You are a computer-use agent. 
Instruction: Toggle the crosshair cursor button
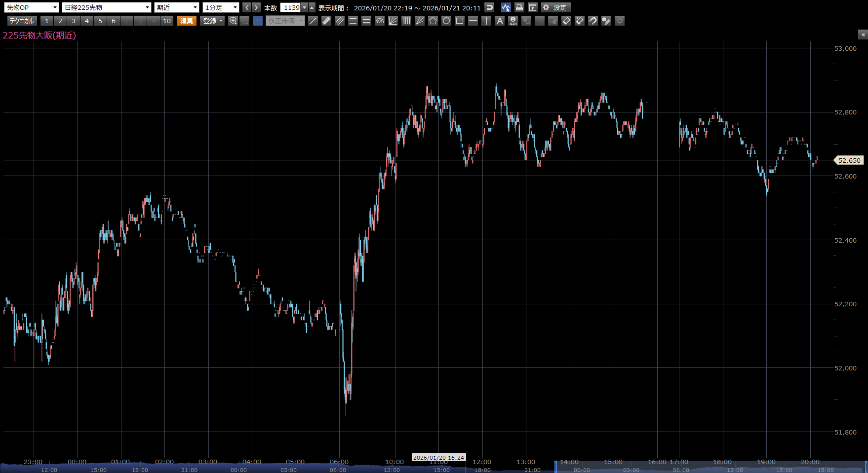click(258, 21)
